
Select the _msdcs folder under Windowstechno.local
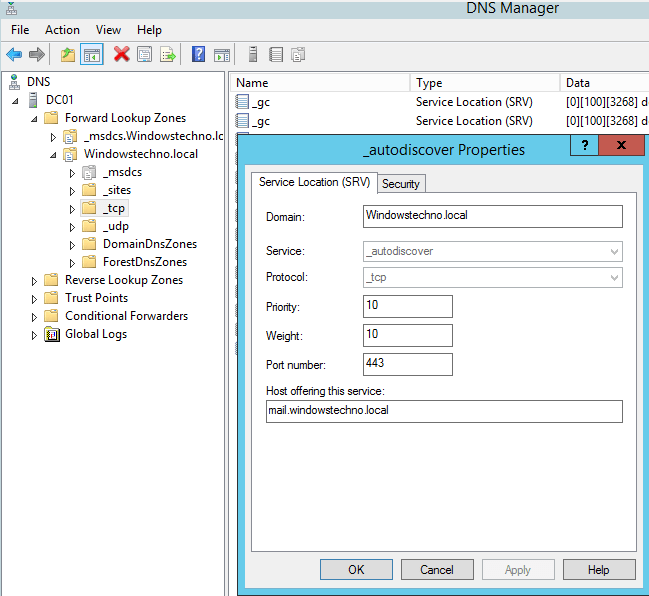(122, 172)
